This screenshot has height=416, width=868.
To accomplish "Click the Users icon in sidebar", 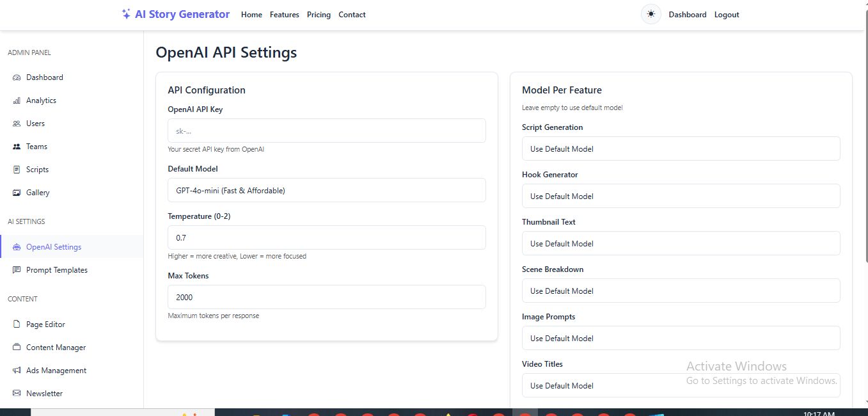I will click(x=17, y=124).
